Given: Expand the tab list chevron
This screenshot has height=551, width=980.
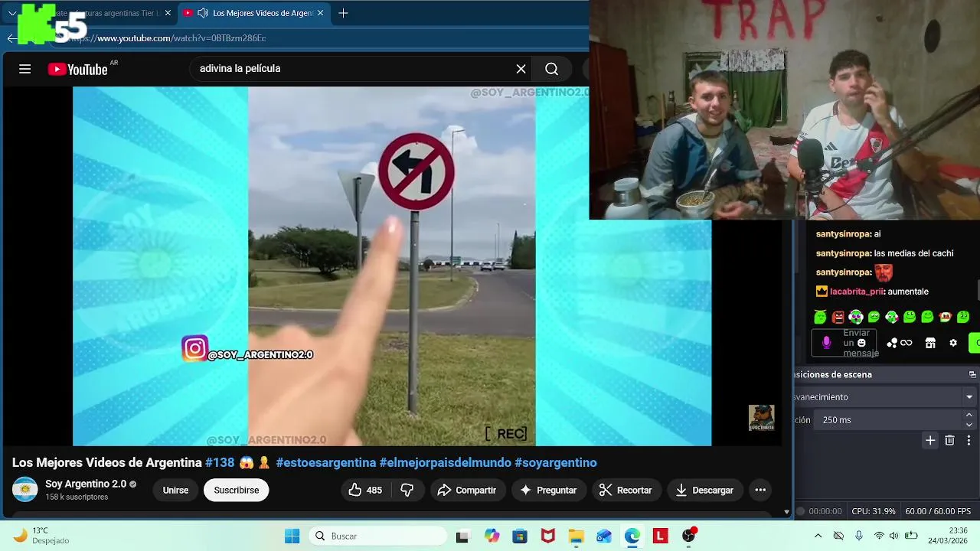Looking at the screenshot, I should click(12, 13).
